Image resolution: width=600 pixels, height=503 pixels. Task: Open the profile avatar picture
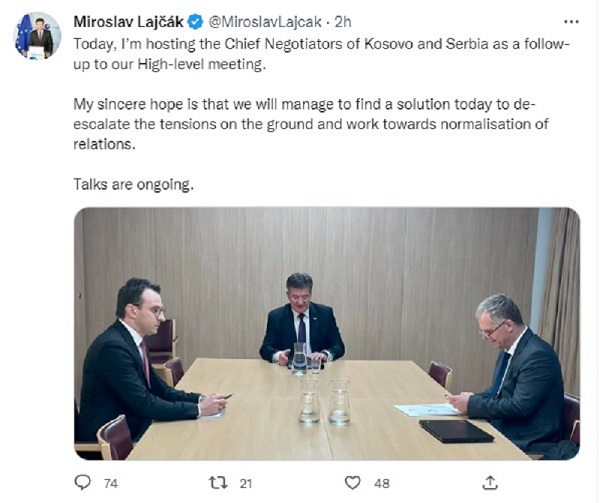point(37,36)
